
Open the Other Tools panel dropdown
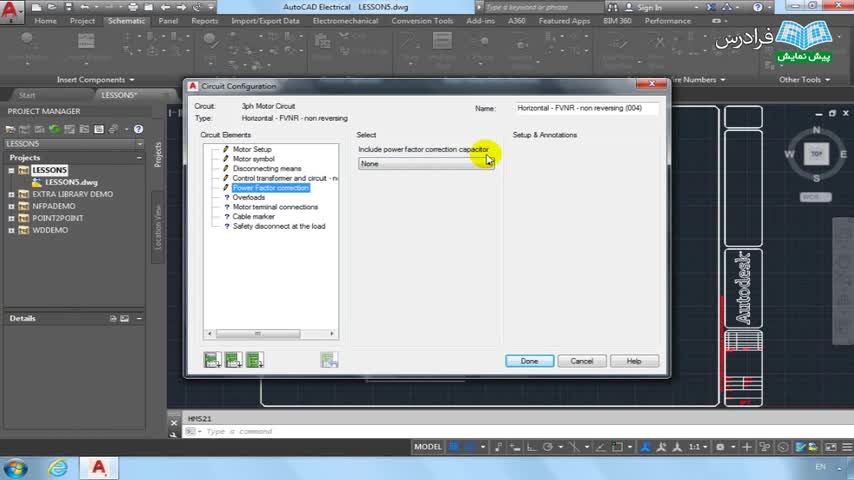click(804, 80)
